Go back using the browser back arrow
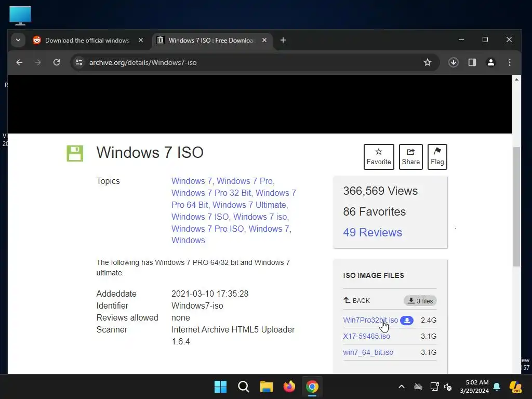Image resolution: width=532 pixels, height=399 pixels. [x=19, y=62]
